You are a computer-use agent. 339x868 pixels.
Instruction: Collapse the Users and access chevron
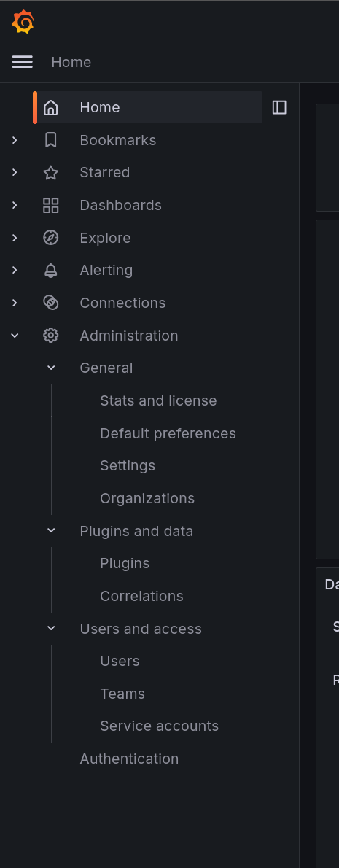pos(51,628)
